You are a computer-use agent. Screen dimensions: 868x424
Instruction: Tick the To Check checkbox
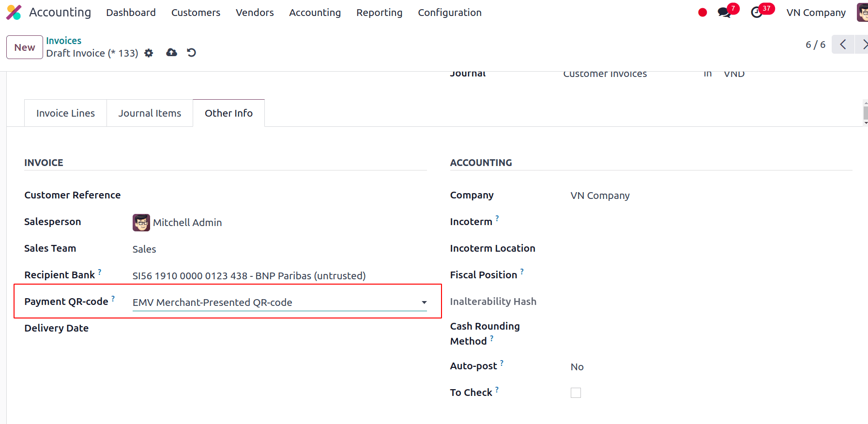(576, 393)
